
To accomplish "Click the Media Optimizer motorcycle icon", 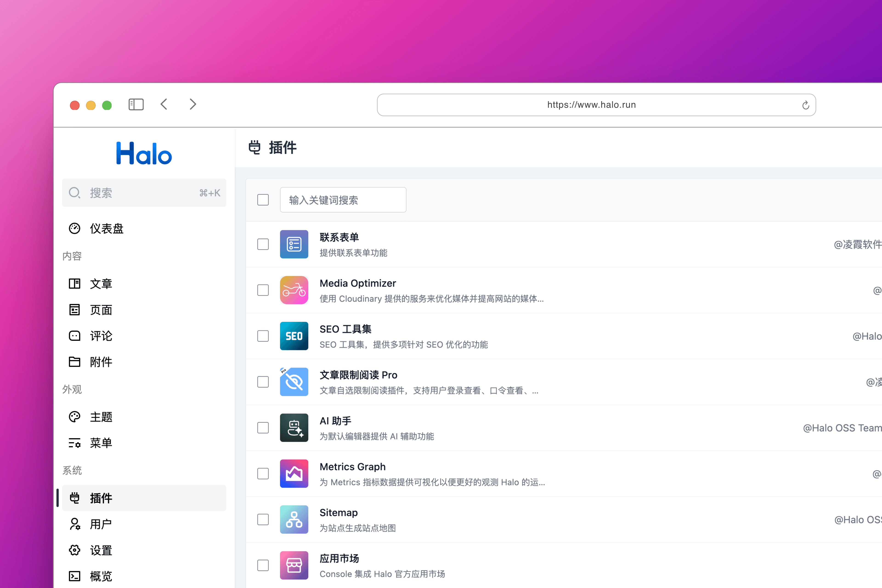I will tap(294, 290).
